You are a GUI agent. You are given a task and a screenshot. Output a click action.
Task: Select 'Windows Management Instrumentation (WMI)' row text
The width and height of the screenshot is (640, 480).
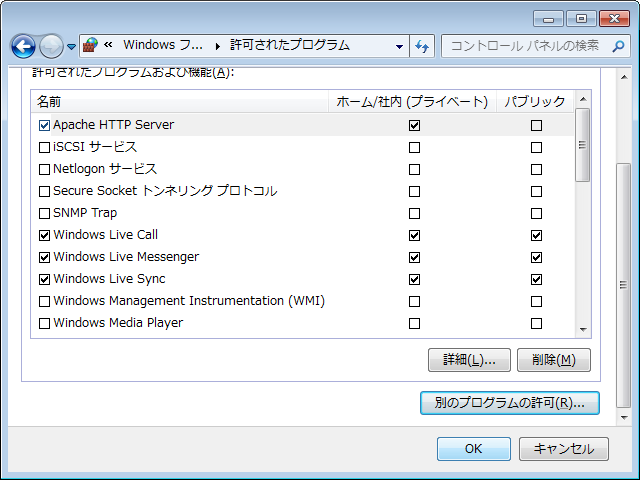pyautogui.click(x=189, y=301)
